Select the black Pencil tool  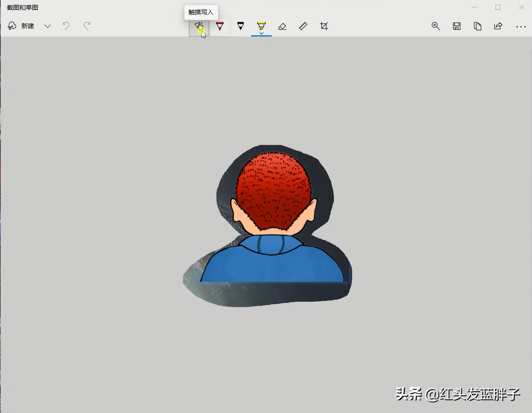point(240,26)
